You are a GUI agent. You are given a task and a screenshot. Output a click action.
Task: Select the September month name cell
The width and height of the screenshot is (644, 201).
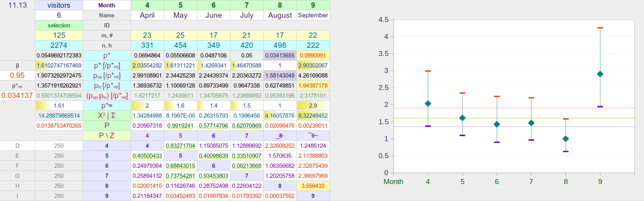[x=313, y=15]
